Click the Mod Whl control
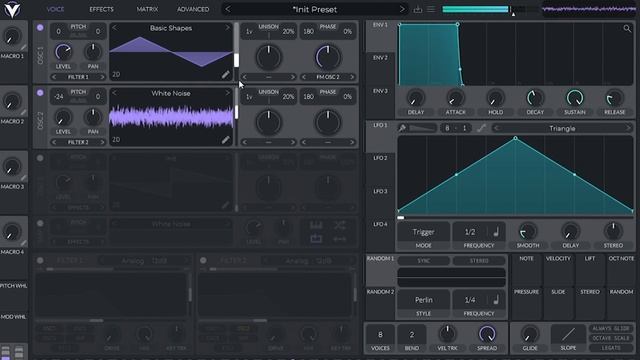 13,317
